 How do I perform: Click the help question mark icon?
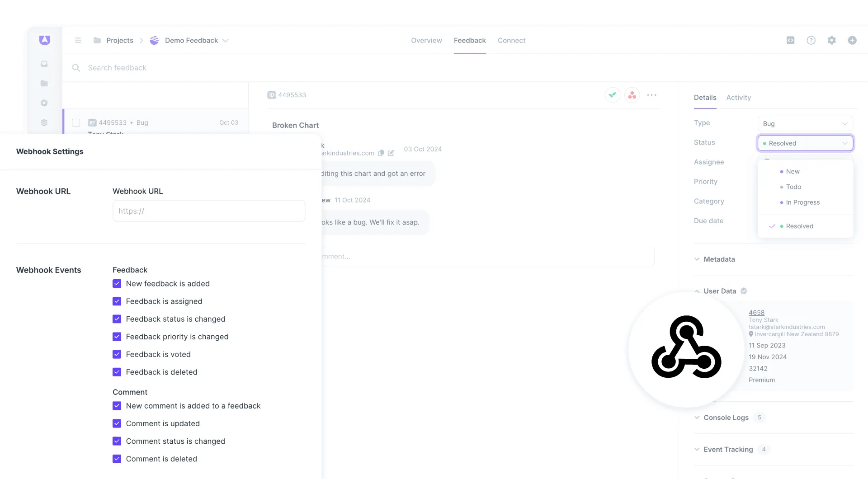[x=811, y=40]
